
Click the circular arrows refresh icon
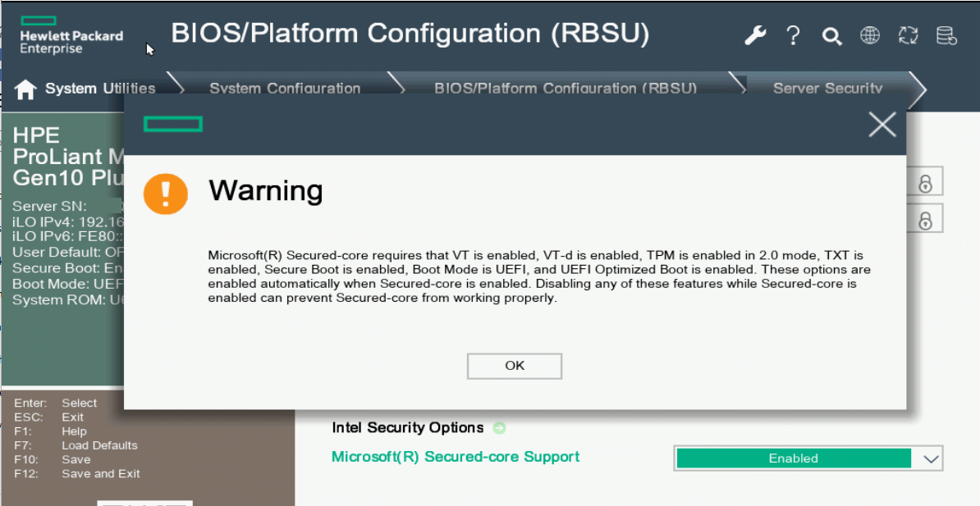pos(908,35)
